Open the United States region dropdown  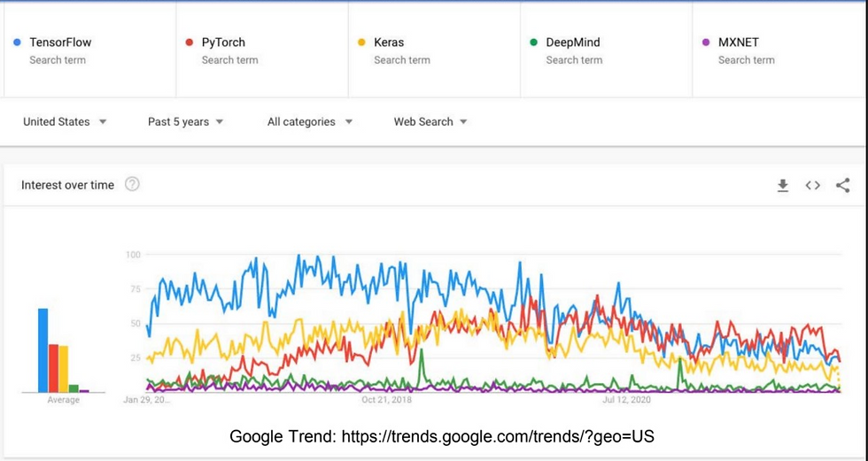point(65,121)
